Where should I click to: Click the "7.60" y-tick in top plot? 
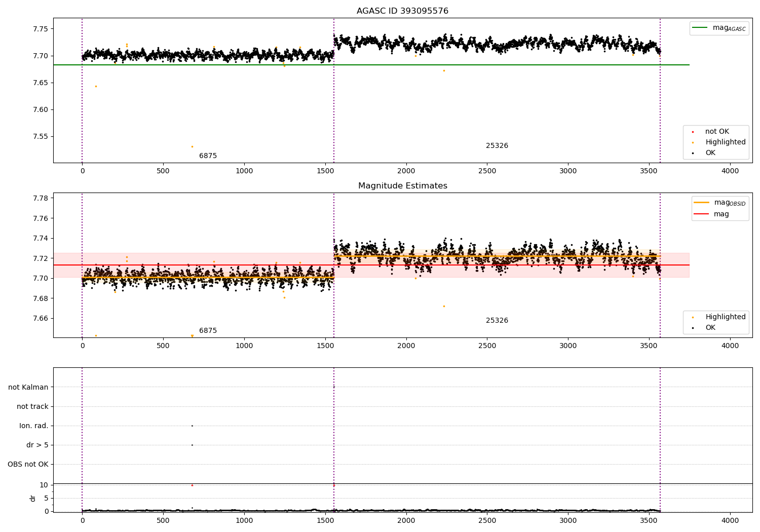tap(40, 110)
